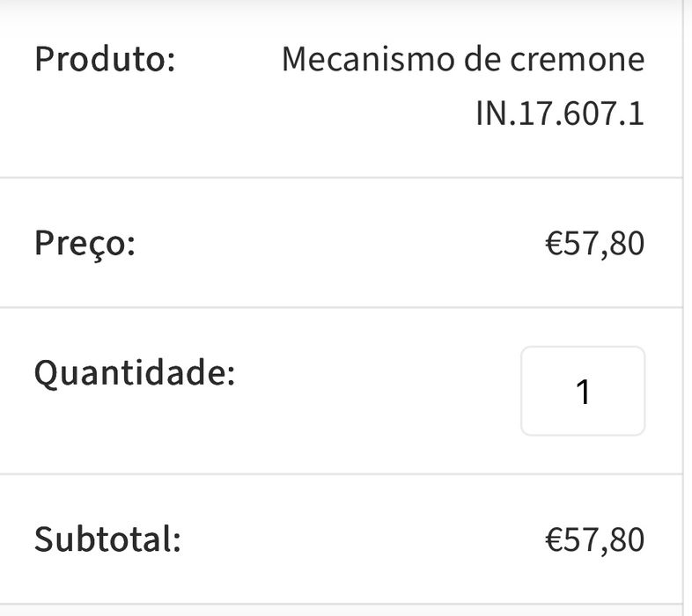Select the Produto label
Screen dimensions: 692x616
point(105,61)
